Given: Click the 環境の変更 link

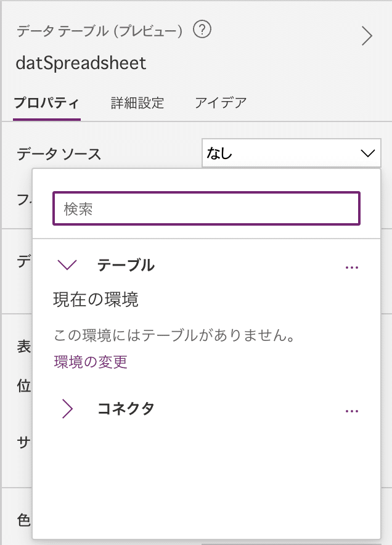Looking at the screenshot, I should 91,362.
